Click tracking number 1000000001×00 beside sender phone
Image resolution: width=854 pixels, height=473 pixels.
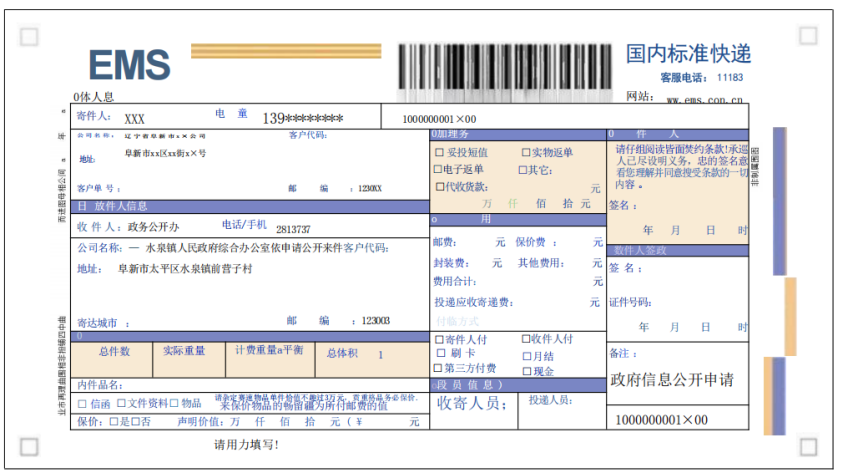click(x=439, y=119)
